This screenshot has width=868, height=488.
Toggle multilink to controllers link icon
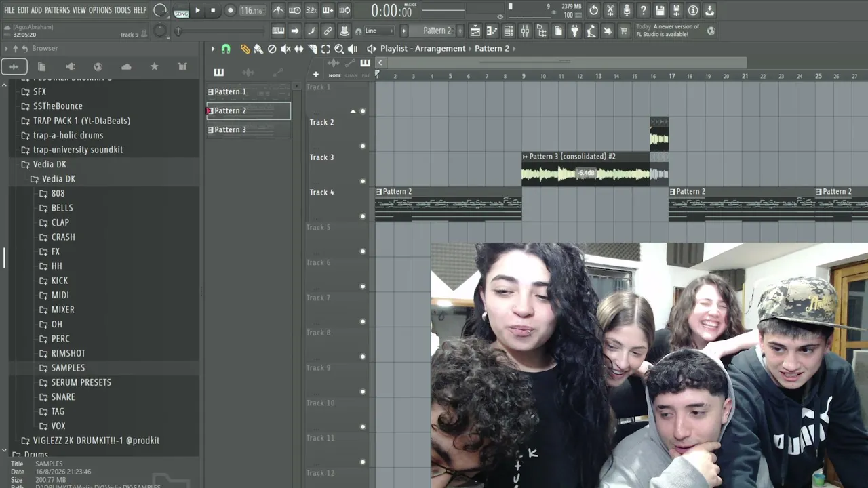tap(328, 30)
